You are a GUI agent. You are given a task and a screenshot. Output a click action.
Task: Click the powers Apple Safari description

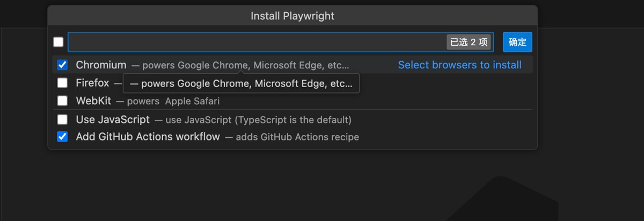pyautogui.click(x=173, y=101)
